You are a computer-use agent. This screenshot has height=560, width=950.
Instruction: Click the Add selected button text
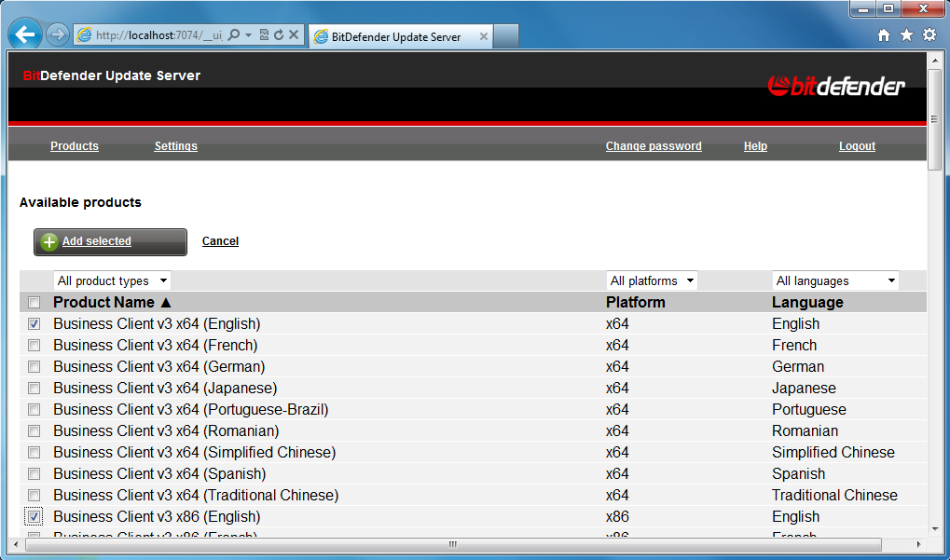click(x=96, y=241)
